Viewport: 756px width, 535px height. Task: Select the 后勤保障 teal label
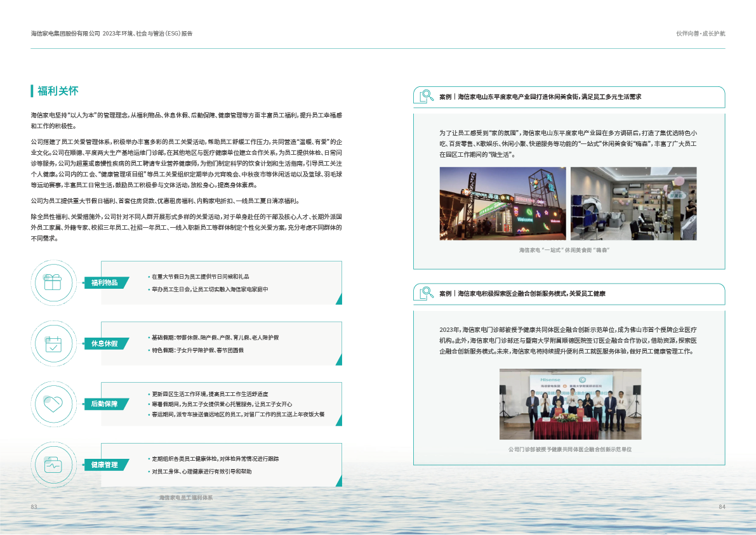click(104, 404)
